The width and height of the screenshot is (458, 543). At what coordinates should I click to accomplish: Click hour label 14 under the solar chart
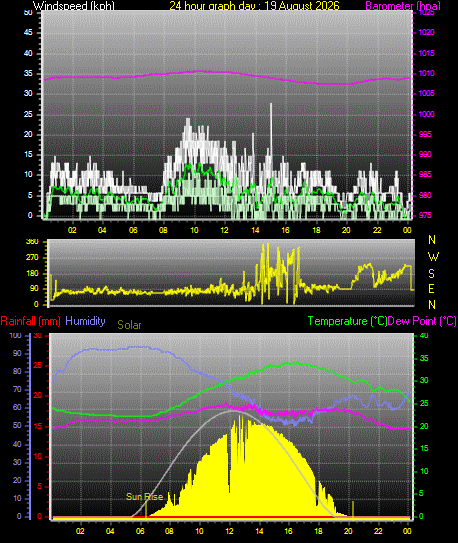tap(259, 531)
